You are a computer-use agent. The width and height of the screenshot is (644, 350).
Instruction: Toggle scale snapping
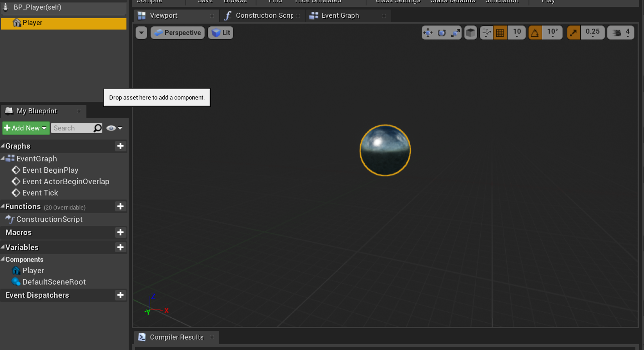574,33
